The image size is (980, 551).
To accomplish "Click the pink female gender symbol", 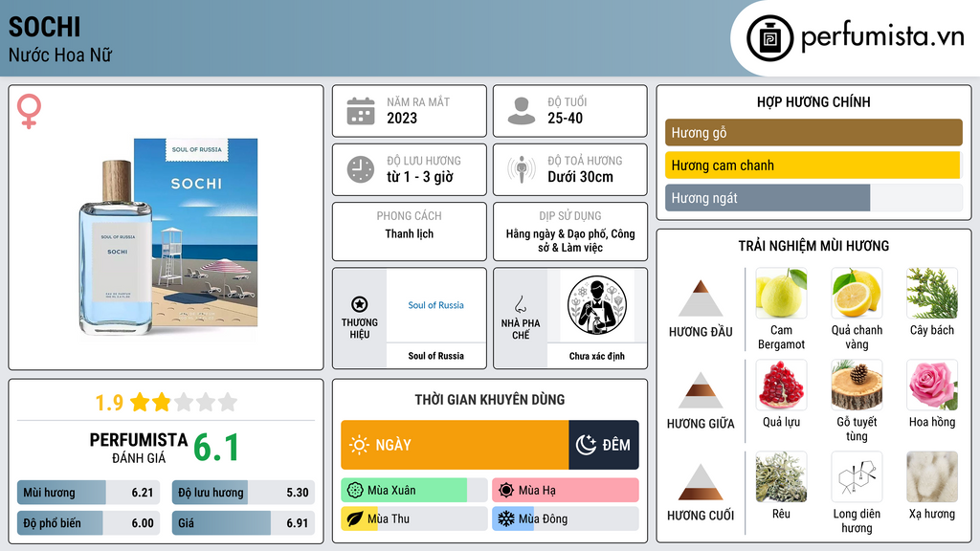I will tap(29, 111).
